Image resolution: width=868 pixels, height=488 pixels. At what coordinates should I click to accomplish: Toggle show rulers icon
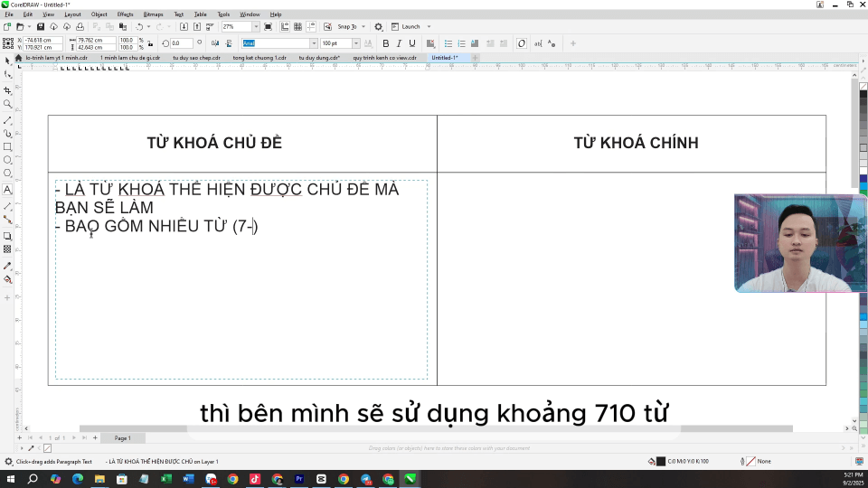tap(285, 26)
